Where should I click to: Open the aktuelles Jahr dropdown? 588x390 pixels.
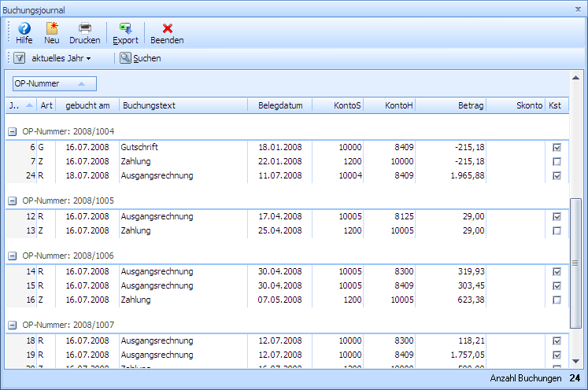click(61, 58)
